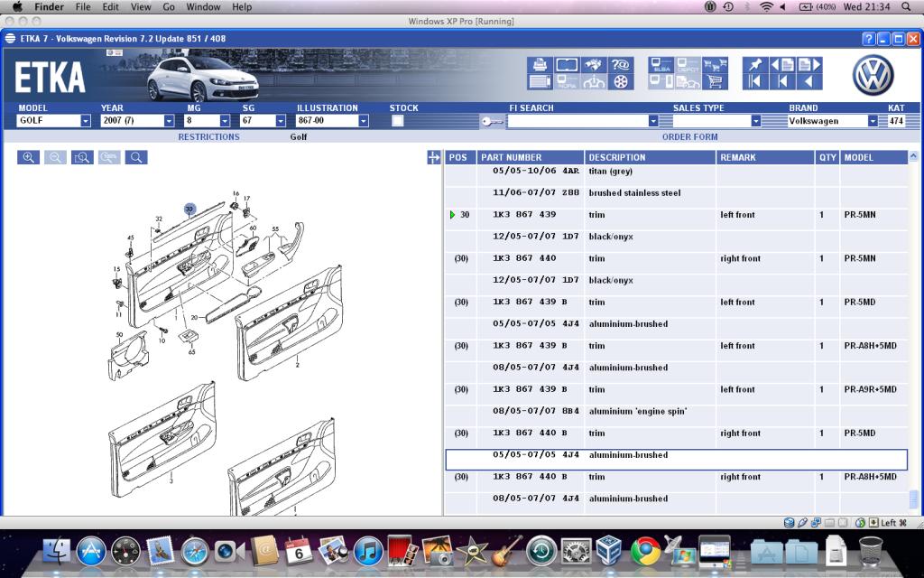
Task: Click the plain magnifier icon above illustration
Action: tap(136, 157)
